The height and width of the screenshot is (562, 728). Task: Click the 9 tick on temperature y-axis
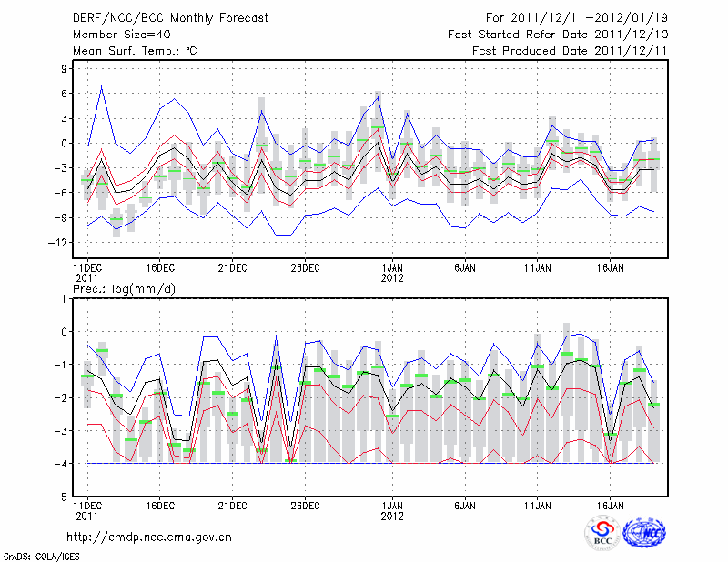pyautogui.click(x=64, y=68)
